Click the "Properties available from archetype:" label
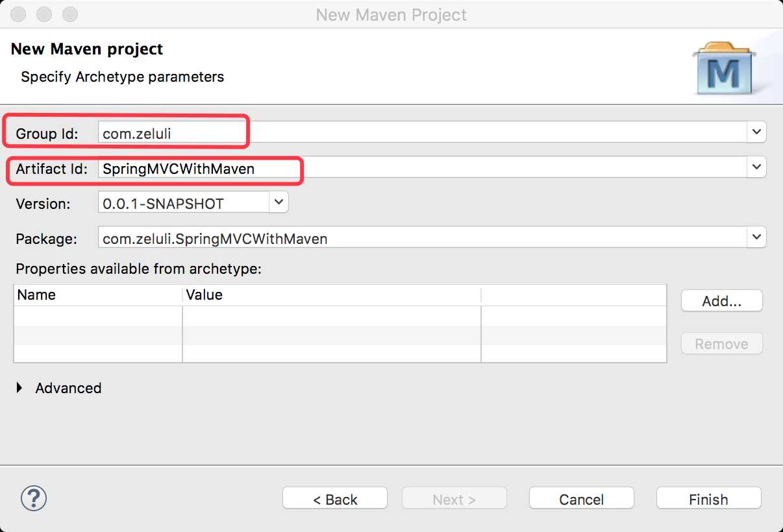The width and height of the screenshot is (783, 532). point(138,269)
